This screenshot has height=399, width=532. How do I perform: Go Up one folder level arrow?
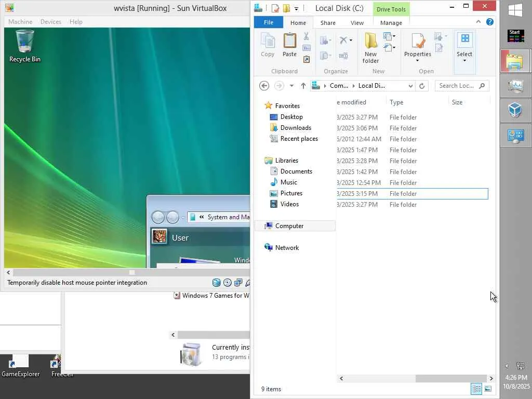point(303,86)
